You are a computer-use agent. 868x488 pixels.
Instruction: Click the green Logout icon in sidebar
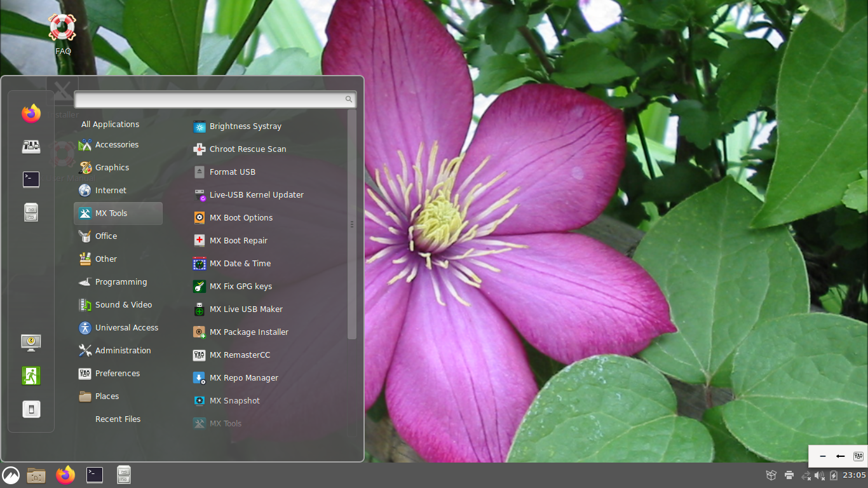click(x=31, y=376)
